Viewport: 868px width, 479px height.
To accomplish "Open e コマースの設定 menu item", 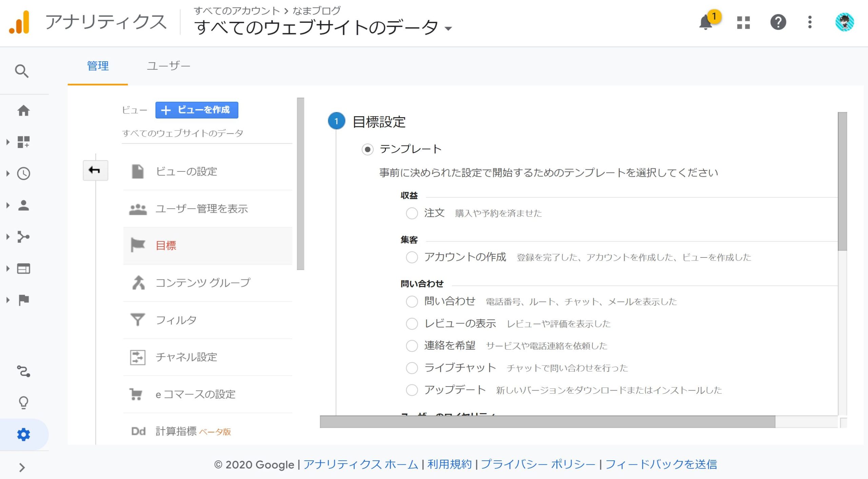I will coord(208,394).
